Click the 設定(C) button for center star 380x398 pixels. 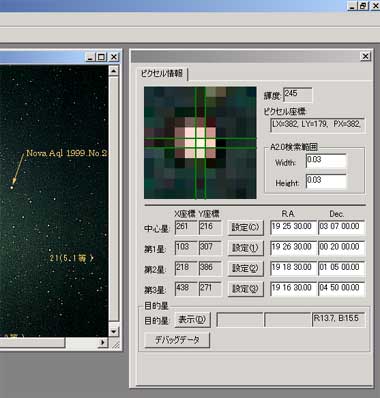pos(245,228)
